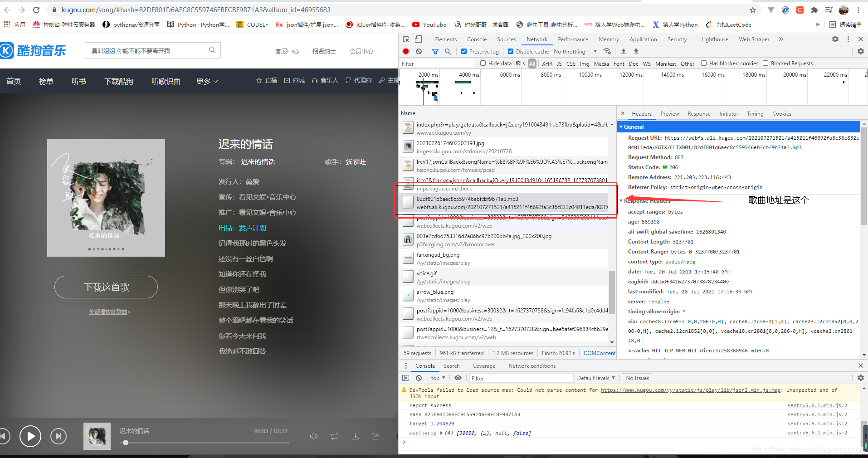Play the song with the play button
Screen dimensions: 868x458
pos(30,436)
